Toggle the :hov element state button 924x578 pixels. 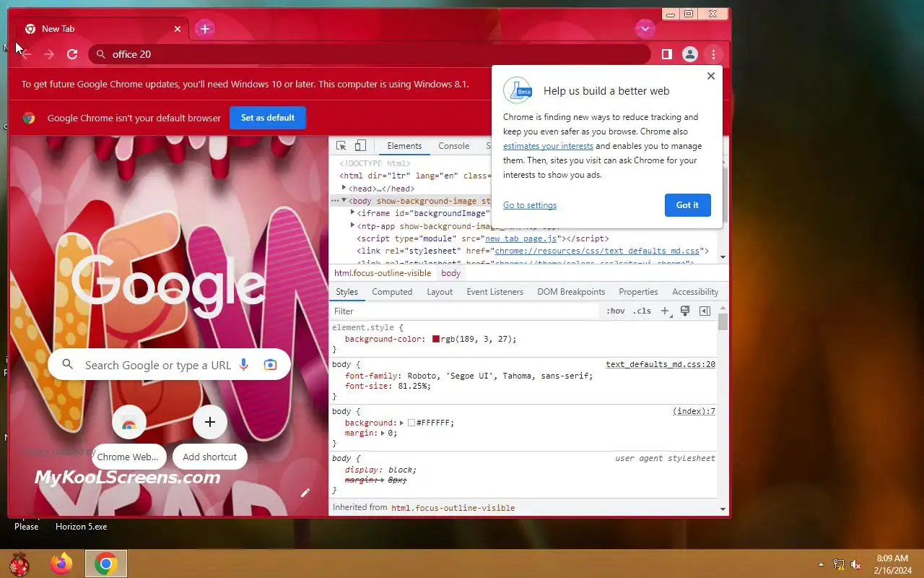tap(616, 311)
